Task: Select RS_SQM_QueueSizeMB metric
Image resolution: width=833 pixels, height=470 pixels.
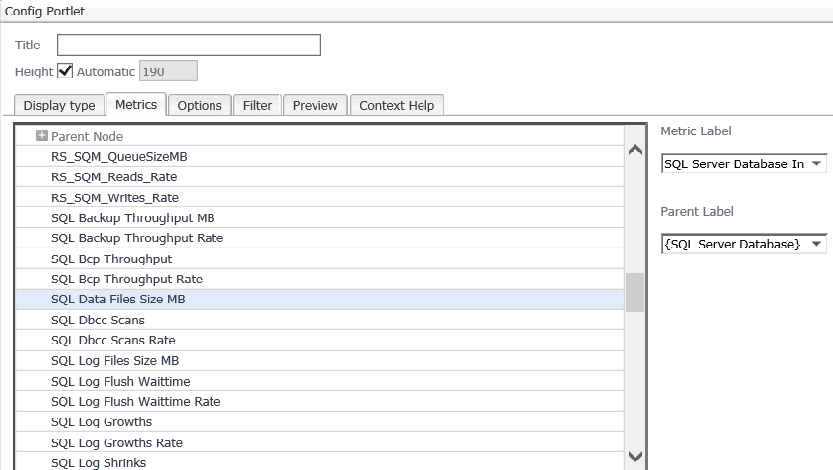Action: pyautogui.click(x=119, y=157)
